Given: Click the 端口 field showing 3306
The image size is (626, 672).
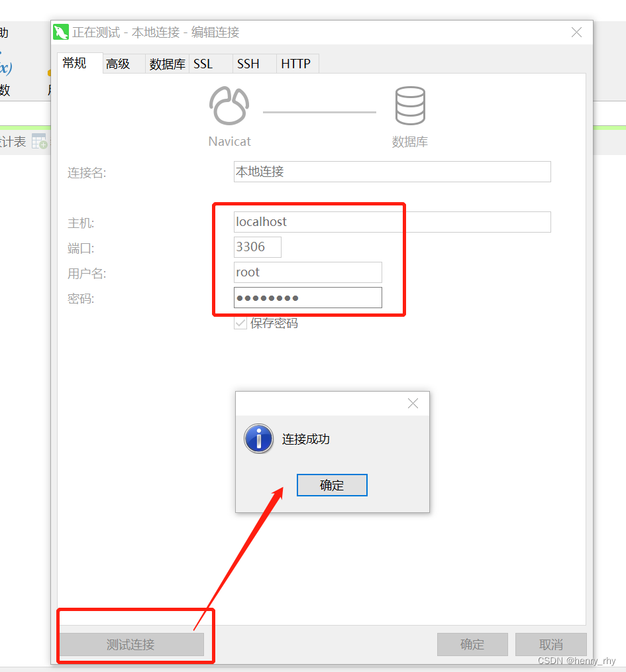Looking at the screenshot, I should pos(258,247).
